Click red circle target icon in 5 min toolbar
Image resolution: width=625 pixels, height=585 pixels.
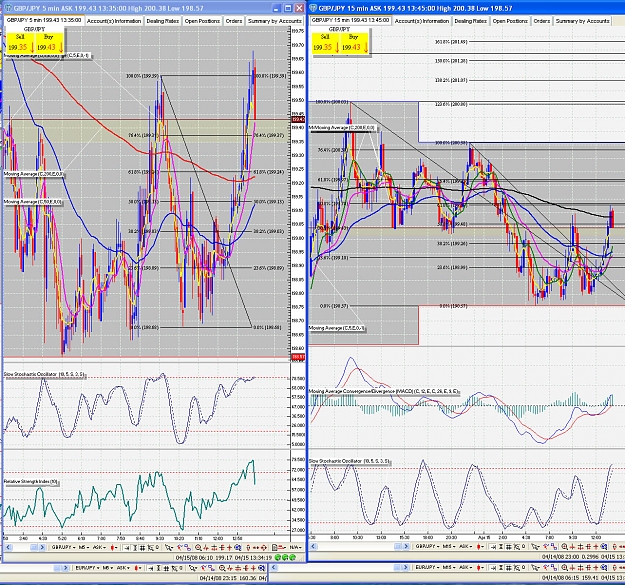click(x=263, y=548)
